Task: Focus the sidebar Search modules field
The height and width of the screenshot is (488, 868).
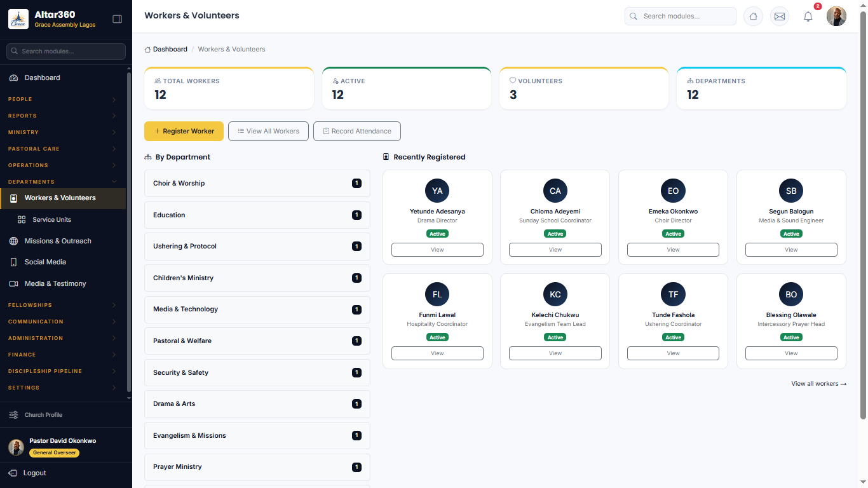Action: [x=66, y=51]
